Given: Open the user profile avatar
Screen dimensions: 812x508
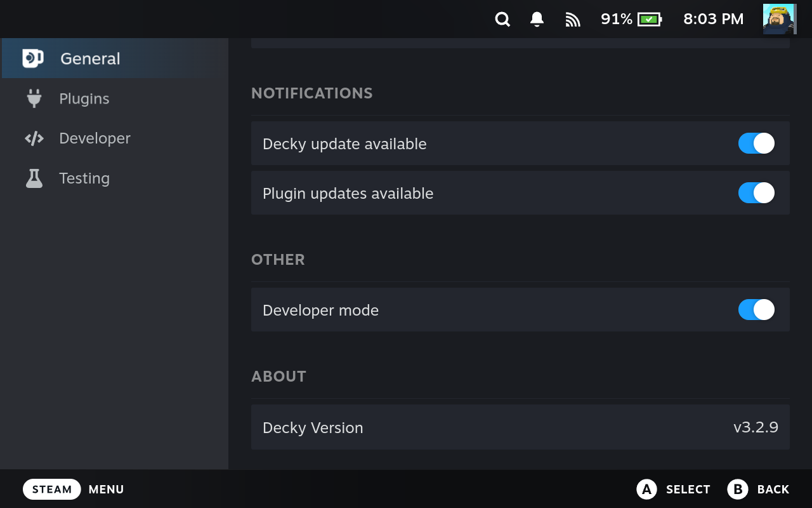Looking at the screenshot, I should (780, 19).
